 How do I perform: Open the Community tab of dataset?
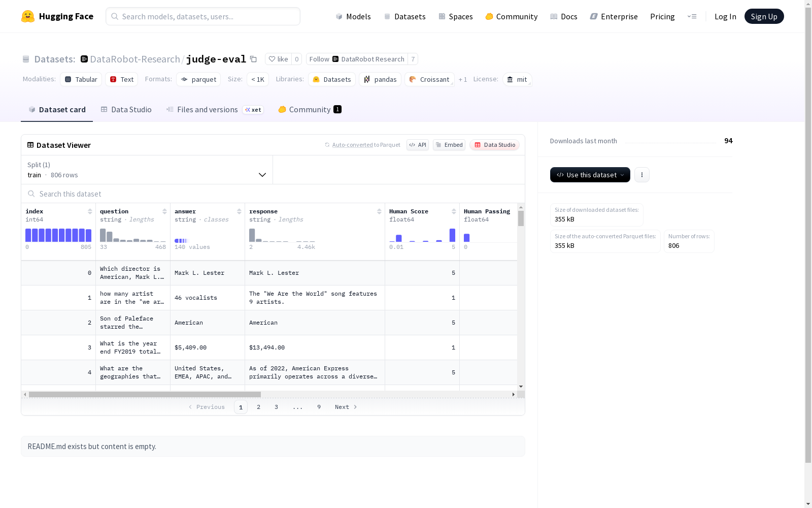(x=310, y=110)
